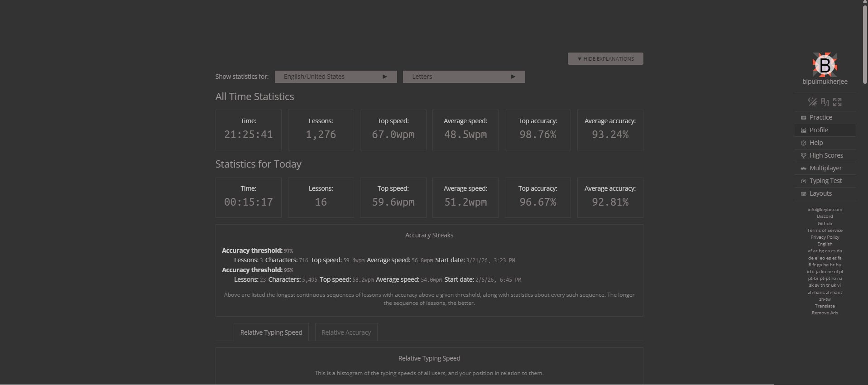Image resolution: width=868 pixels, height=385 pixels.
Task: Click the Help question mark icon
Action: [x=804, y=143]
